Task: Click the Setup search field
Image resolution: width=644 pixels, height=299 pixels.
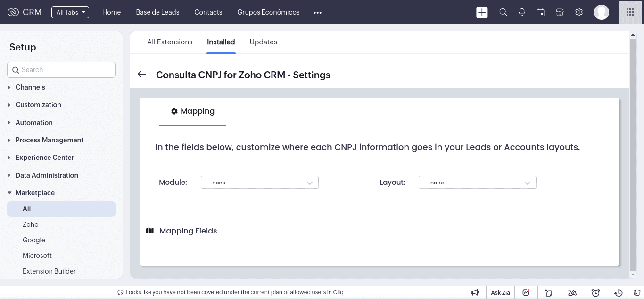Action: point(61,70)
